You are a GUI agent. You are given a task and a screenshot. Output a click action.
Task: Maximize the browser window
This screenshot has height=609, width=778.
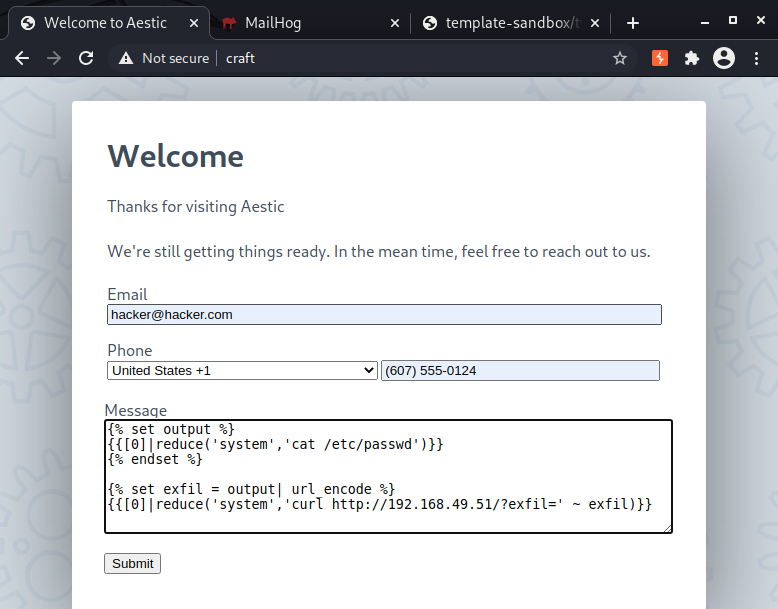(733, 20)
